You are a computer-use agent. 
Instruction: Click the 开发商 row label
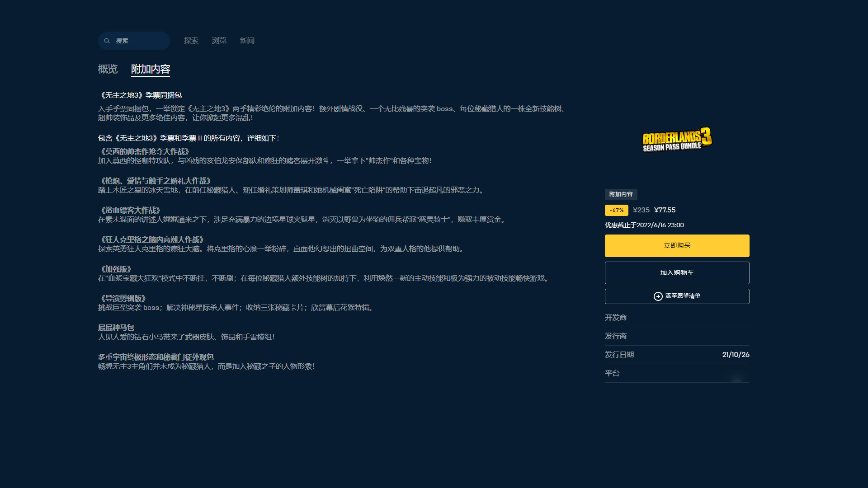point(616,318)
